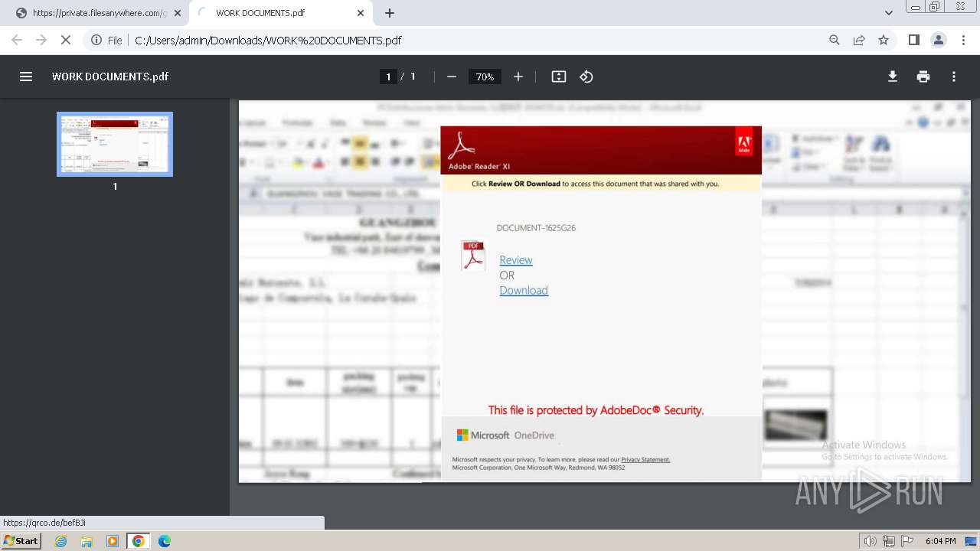Expand the tab search dropdown
Viewport: 980px width, 551px height.
tap(889, 13)
